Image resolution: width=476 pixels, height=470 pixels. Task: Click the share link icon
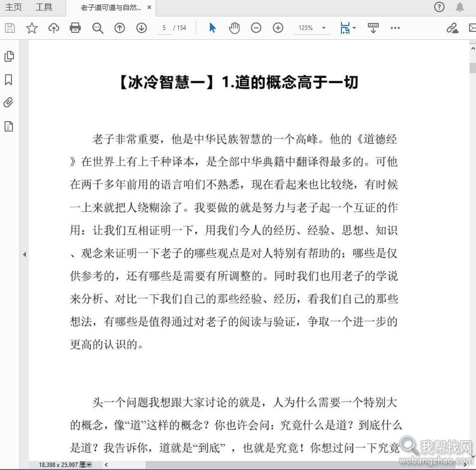click(452, 28)
